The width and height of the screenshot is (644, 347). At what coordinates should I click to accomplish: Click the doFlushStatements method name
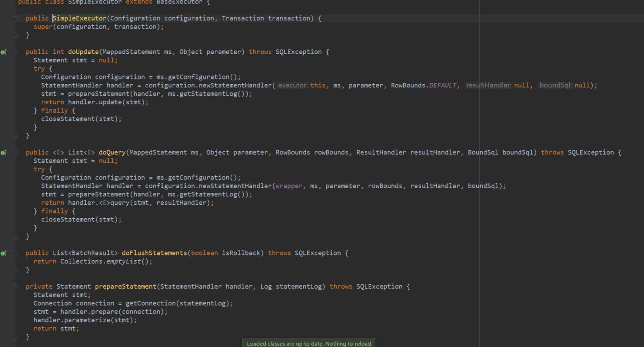pyautogui.click(x=155, y=253)
